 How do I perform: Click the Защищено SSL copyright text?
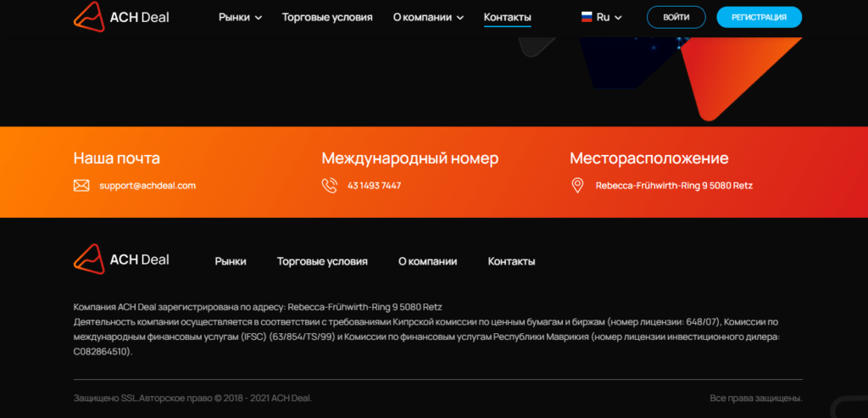(192, 398)
